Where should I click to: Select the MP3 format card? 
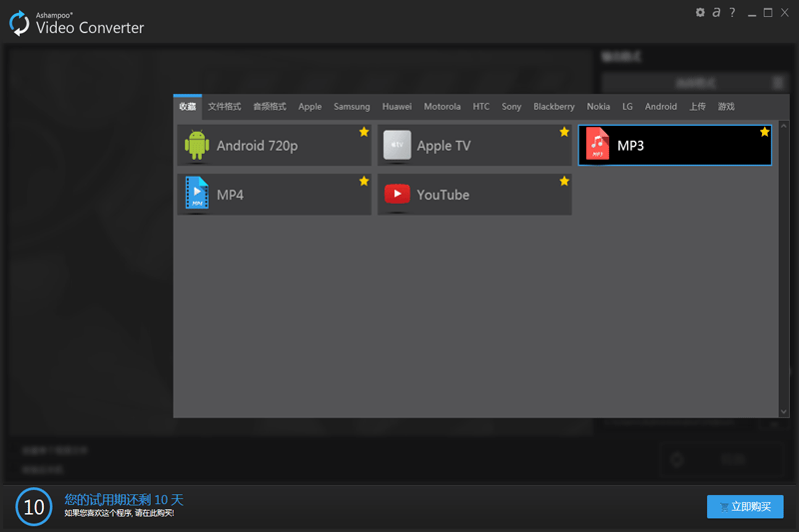pos(675,145)
